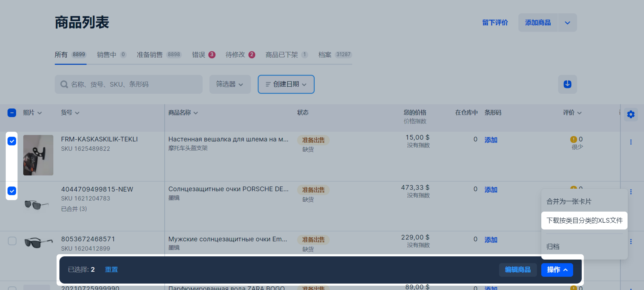Open three-dot menu for 4044709499815-NEW row

tap(631, 192)
